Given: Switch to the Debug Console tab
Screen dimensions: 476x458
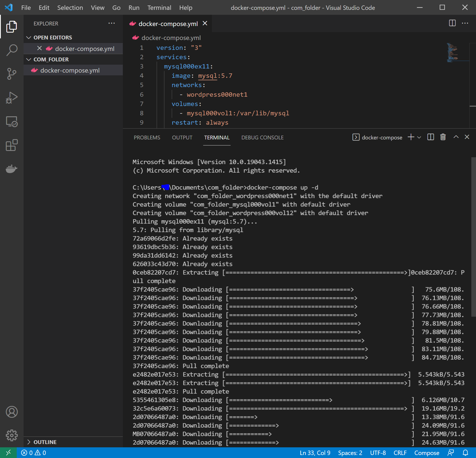Looking at the screenshot, I should click(x=262, y=138).
